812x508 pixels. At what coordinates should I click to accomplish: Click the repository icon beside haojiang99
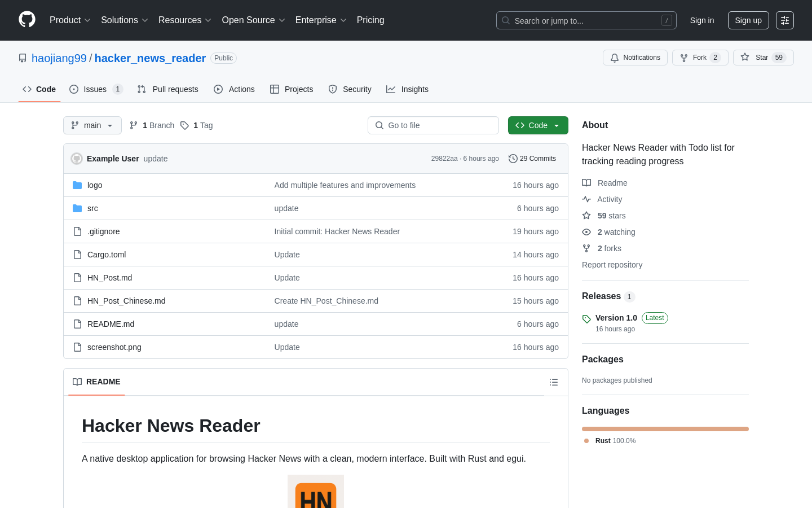(x=23, y=58)
